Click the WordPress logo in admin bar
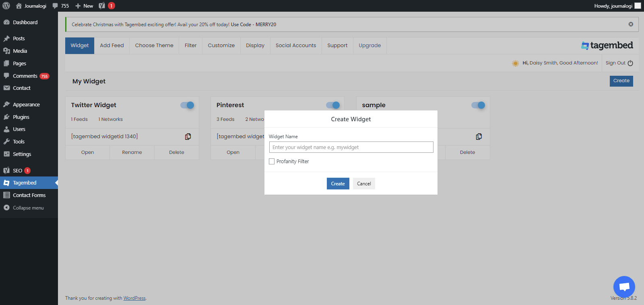Screen dimensions: 644x305 (x=6, y=6)
